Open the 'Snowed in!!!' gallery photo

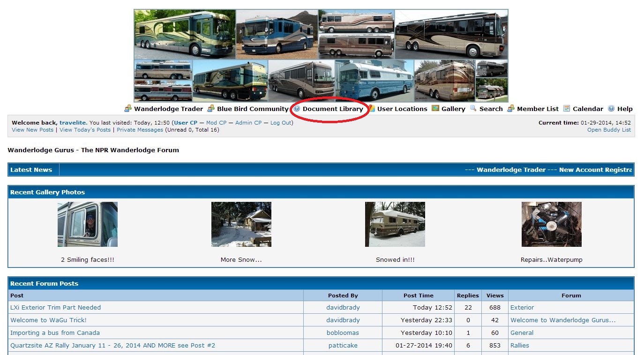click(x=395, y=224)
